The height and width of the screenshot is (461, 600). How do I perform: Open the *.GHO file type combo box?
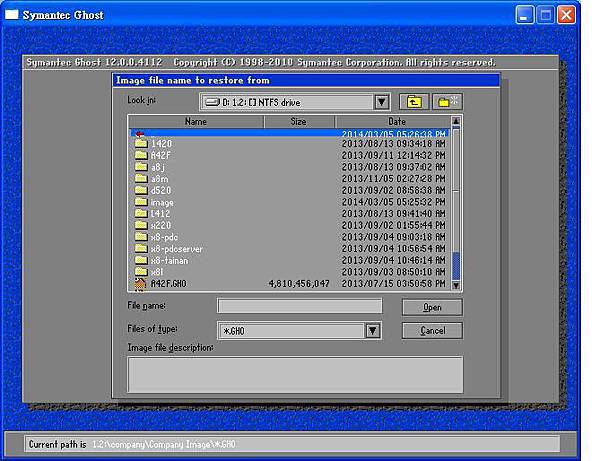coord(299,331)
